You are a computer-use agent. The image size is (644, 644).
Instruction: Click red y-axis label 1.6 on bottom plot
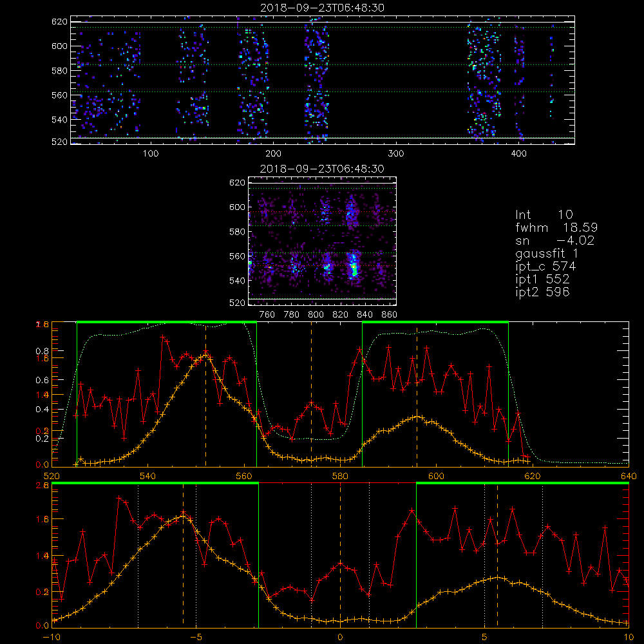[x=43, y=519]
